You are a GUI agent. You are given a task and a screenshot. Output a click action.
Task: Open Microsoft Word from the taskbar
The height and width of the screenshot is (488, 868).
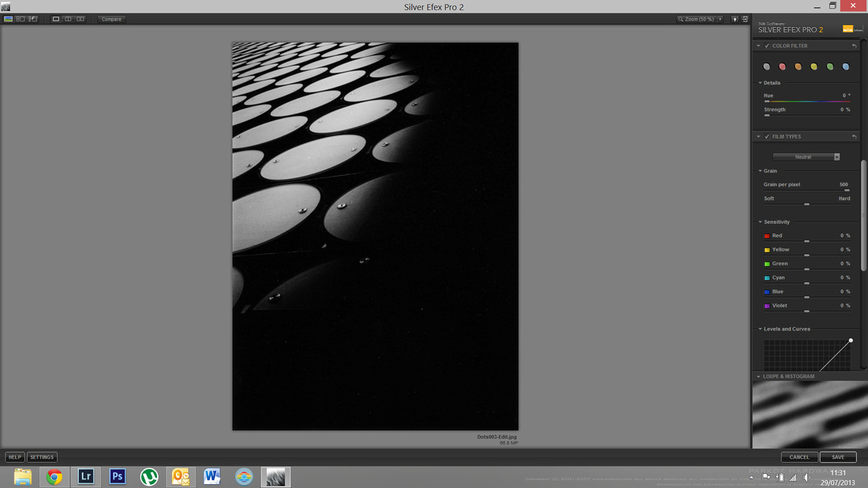coord(212,476)
